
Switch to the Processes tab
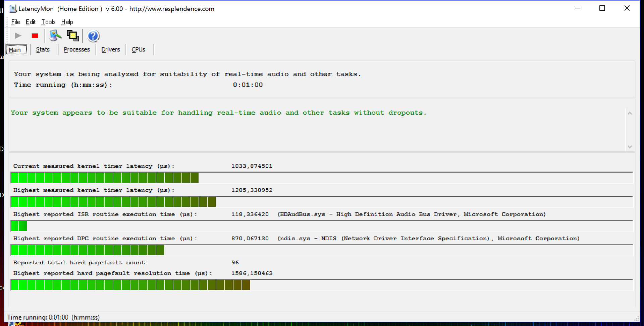pos(77,50)
